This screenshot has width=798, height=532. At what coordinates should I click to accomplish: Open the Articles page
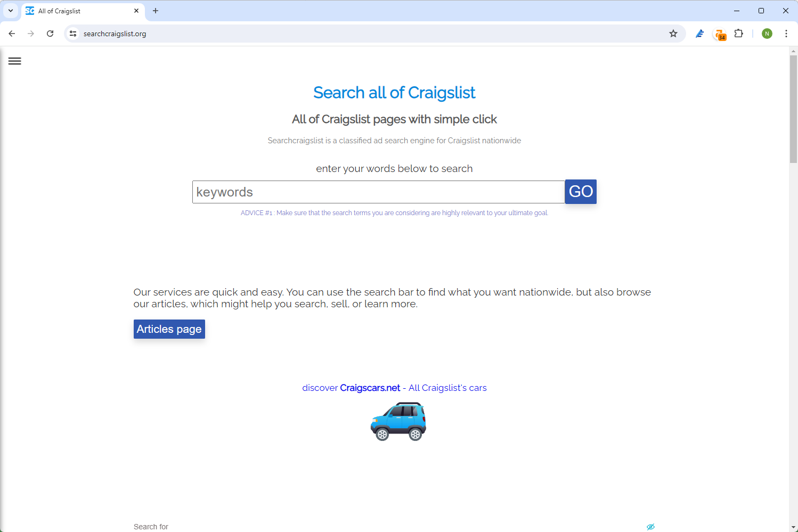169,329
